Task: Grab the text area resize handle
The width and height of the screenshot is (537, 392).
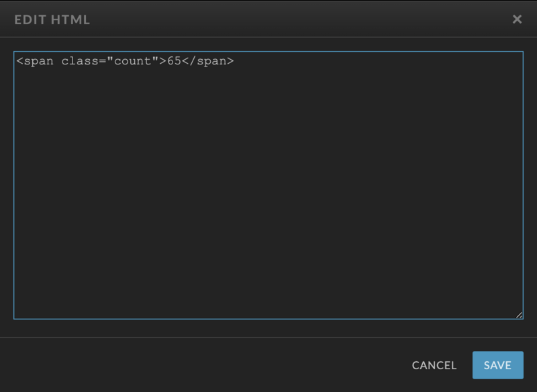Action: point(519,315)
